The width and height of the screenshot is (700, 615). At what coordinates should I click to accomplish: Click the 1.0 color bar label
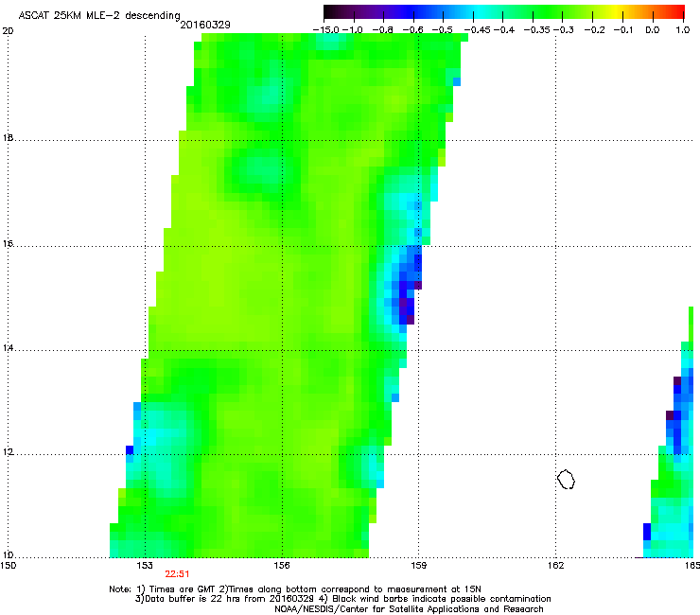(x=683, y=30)
